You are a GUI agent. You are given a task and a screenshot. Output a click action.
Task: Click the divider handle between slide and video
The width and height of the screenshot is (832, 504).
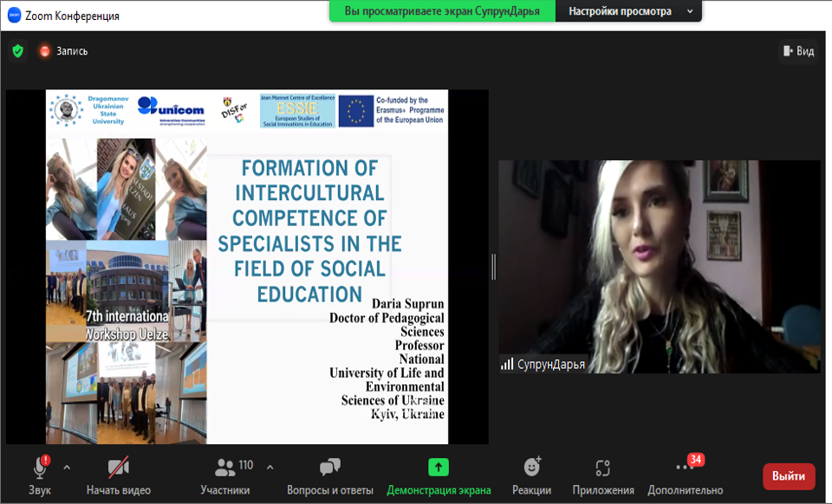click(493, 267)
